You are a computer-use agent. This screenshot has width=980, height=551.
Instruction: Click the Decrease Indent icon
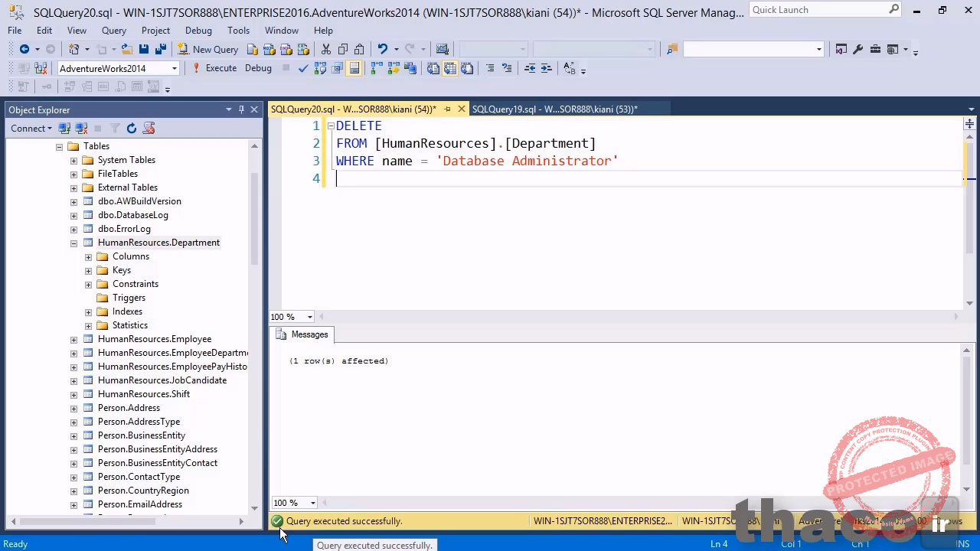(530, 68)
